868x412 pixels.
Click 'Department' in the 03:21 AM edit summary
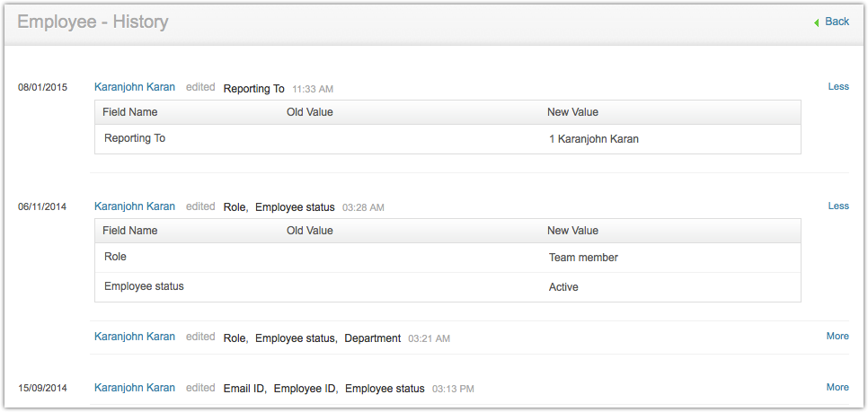click(372, 338)
